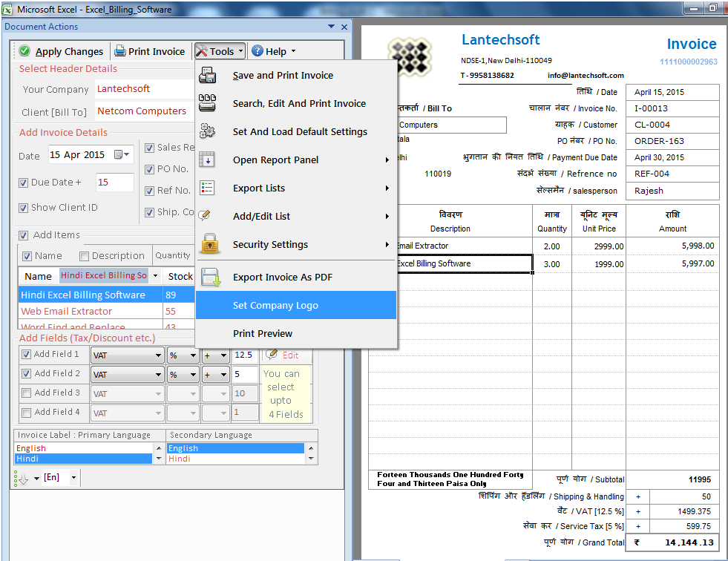Toggle the PO No. checkbox

click(x=149, y=169)
